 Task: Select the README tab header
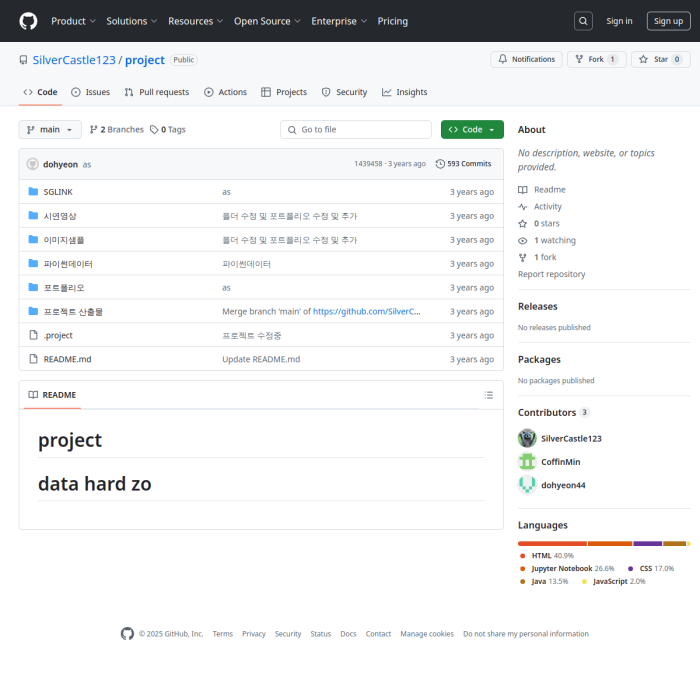(52, 395)
